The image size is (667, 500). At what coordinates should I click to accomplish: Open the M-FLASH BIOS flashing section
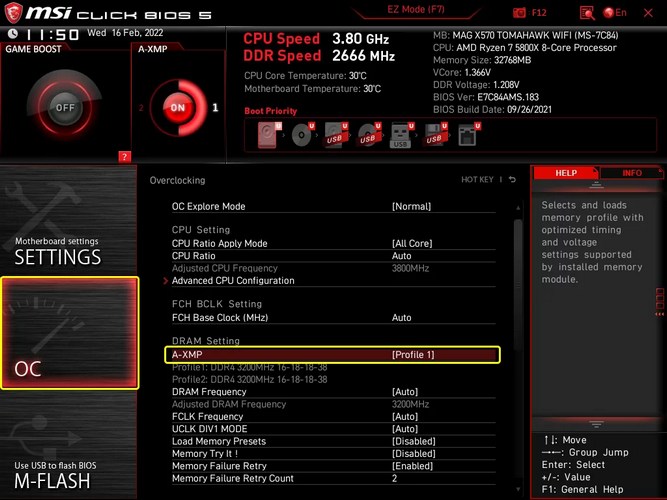tap(68, 445)
